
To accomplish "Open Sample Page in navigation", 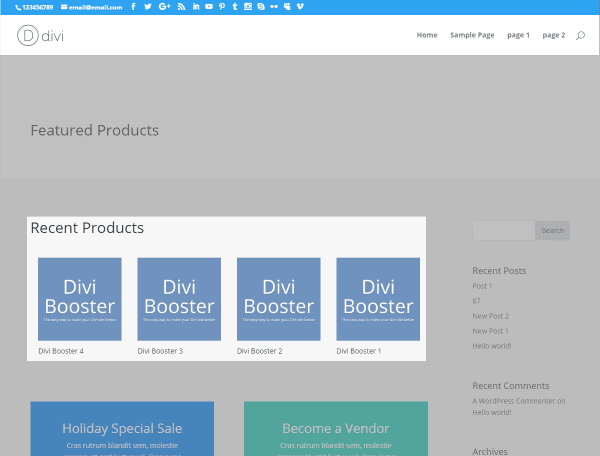I will (472, 35).
